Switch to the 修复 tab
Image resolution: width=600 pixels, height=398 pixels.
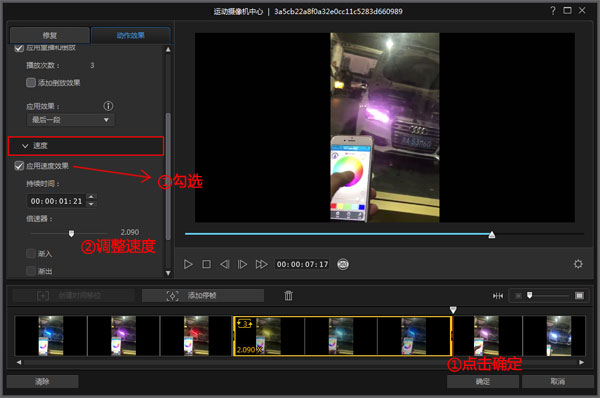(x=50, y=35)
